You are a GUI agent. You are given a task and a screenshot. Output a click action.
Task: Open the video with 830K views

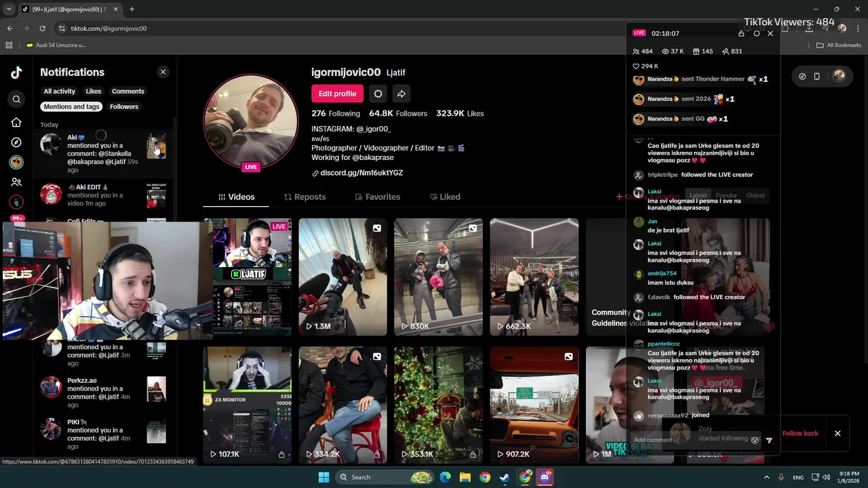pyautogui.click(x=439, y=277)
